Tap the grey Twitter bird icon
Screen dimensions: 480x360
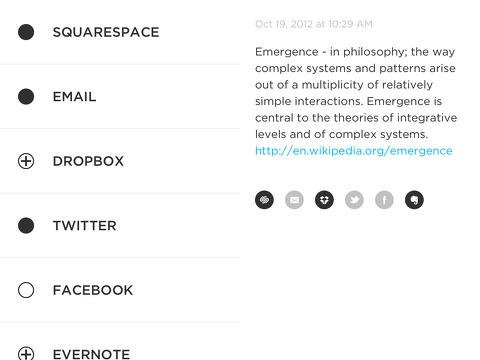click(x=354, y=200)
